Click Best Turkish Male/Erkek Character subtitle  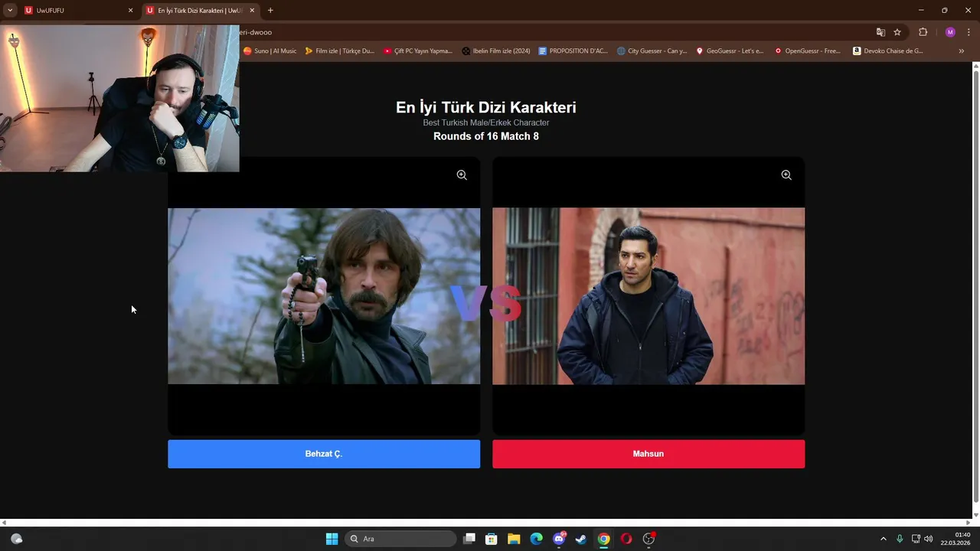[486, 122]
